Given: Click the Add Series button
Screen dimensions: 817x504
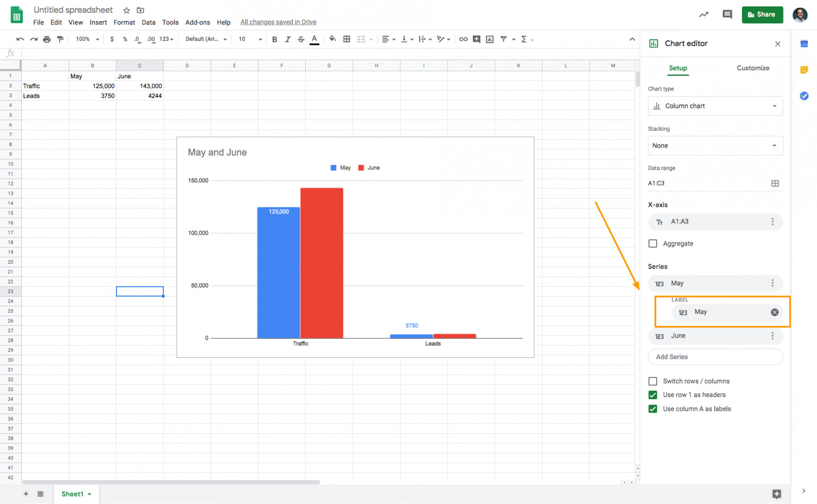Looking at the screenshot, I should pyautogui.click(x=715, y=357).
